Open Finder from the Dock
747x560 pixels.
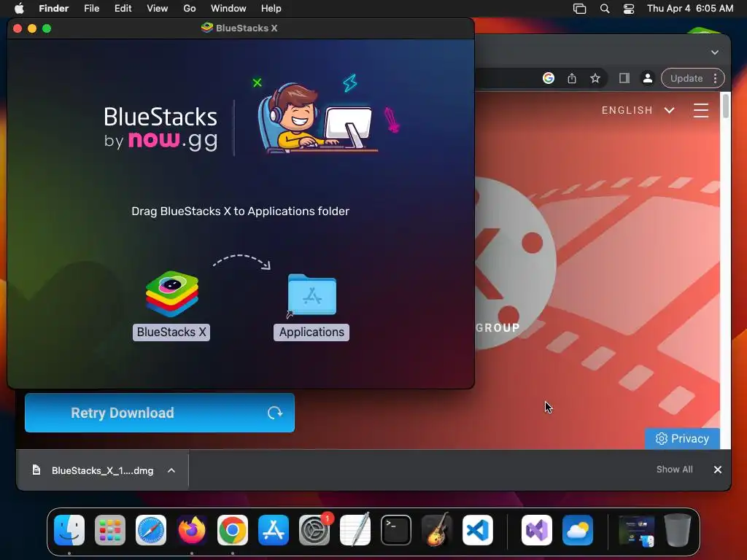coord(69,530)
